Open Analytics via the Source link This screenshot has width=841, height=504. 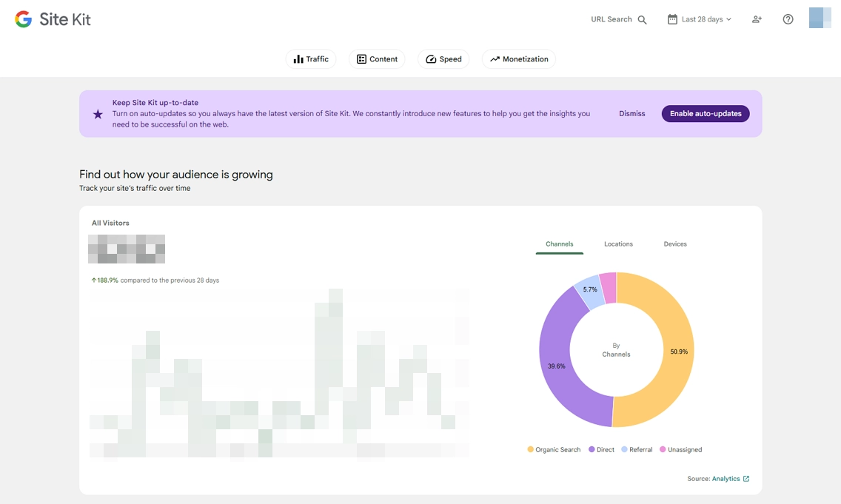[x=726, y=479]
